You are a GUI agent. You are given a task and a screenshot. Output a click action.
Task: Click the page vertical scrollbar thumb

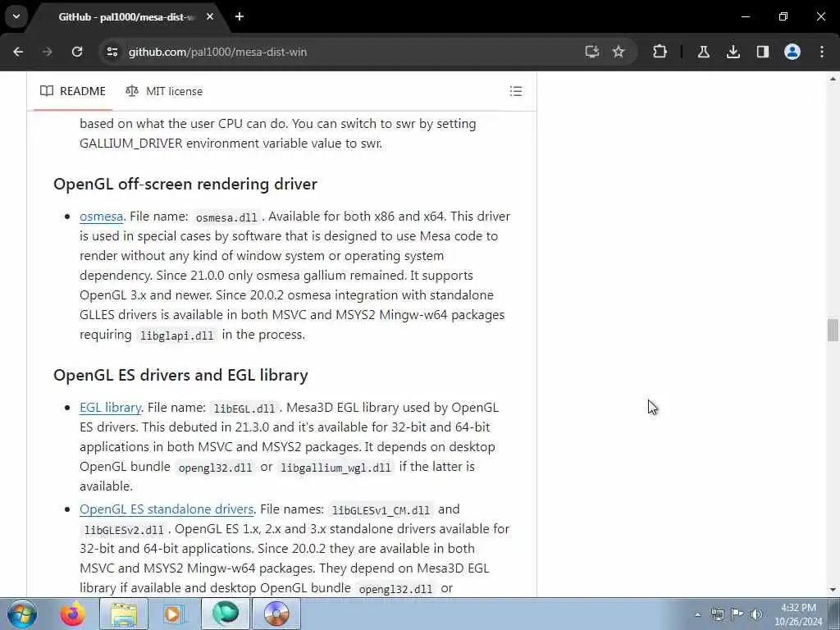pos(833,330)
